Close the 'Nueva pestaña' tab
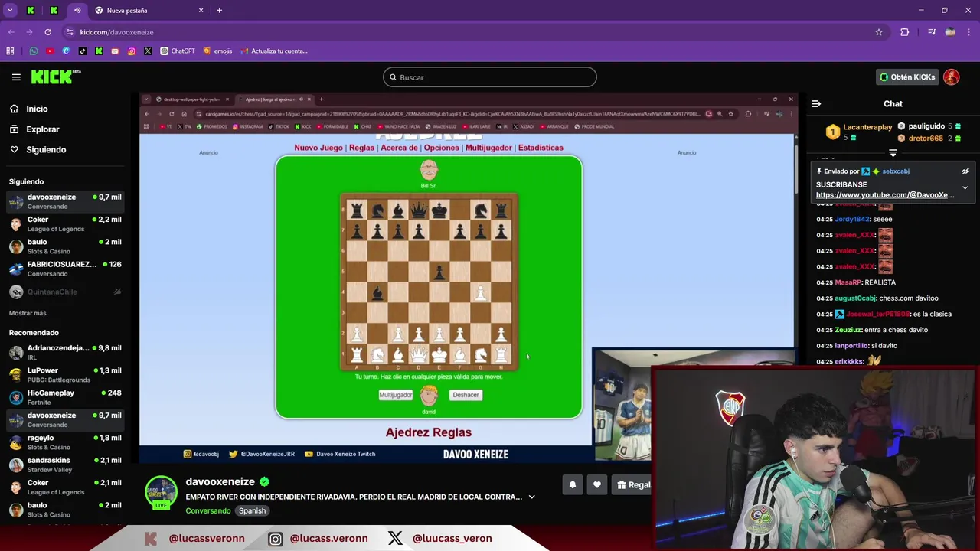The height and width of the screenshot is (551, 980). [x=201, y=11]
